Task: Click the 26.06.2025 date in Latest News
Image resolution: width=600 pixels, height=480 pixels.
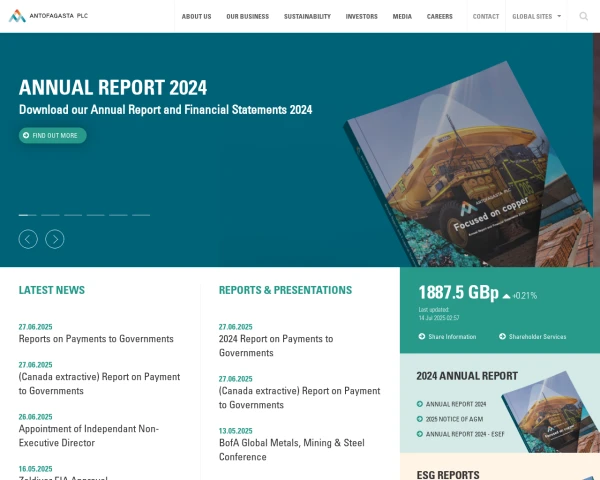Action: 36,417
